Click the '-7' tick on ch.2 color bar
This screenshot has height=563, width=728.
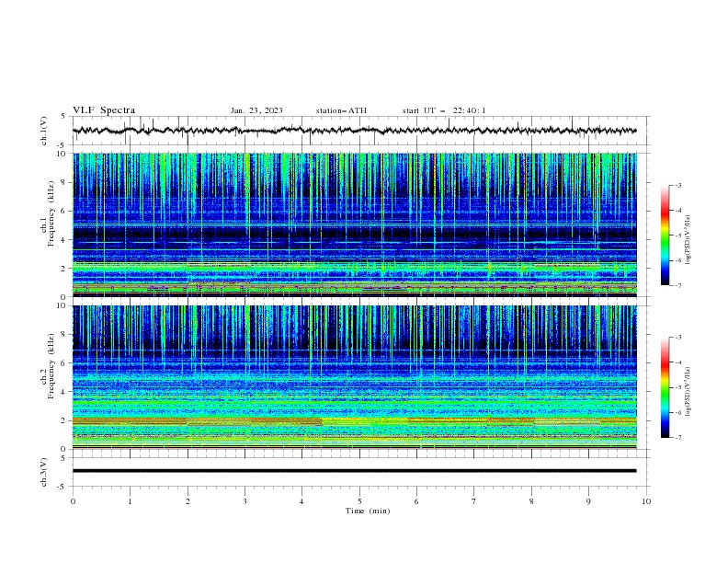click(x=677, y=437)
